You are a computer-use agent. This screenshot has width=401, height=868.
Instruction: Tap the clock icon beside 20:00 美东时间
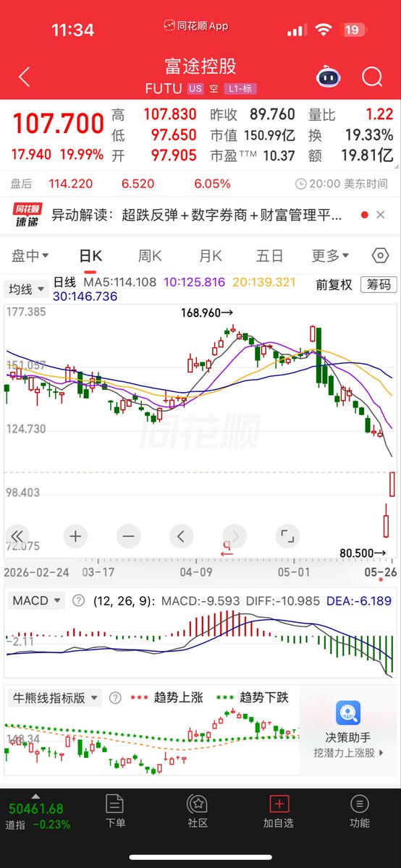coord(301,184)
